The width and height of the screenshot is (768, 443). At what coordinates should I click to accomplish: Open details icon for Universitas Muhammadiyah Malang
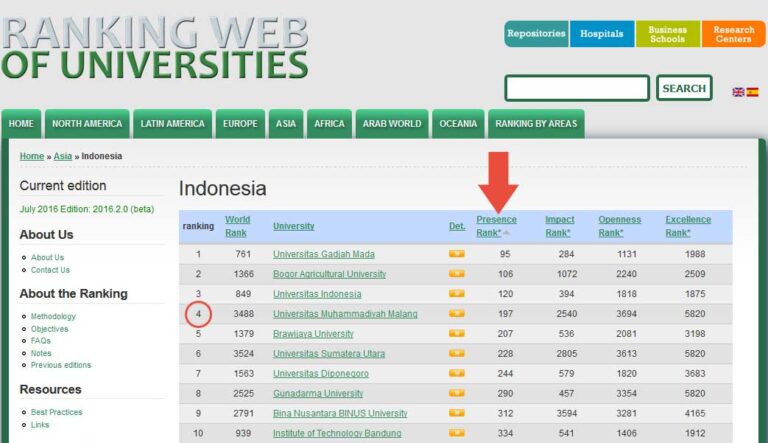click(x=456, y=313)
